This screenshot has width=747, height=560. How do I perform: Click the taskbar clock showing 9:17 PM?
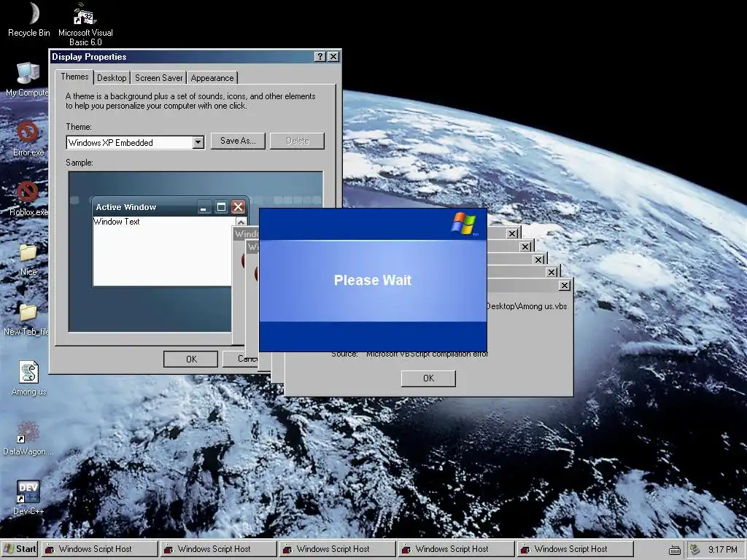(x=722, y=550)
